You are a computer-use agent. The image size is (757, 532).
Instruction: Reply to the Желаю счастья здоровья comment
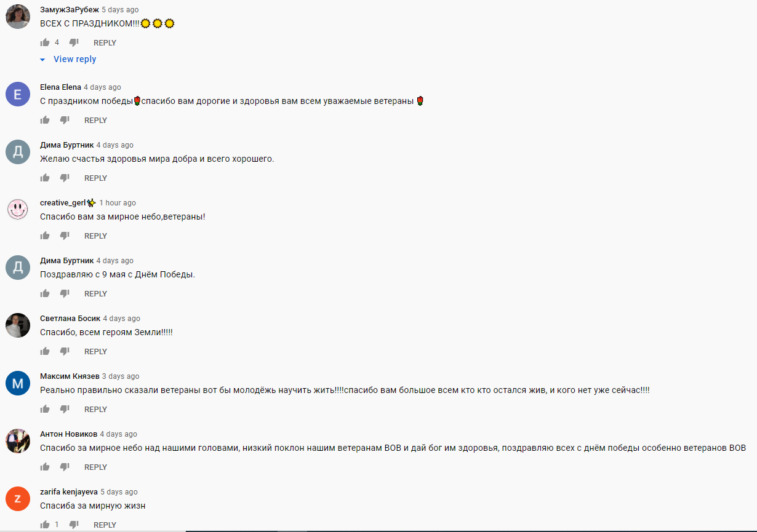(x=95, y=178)
